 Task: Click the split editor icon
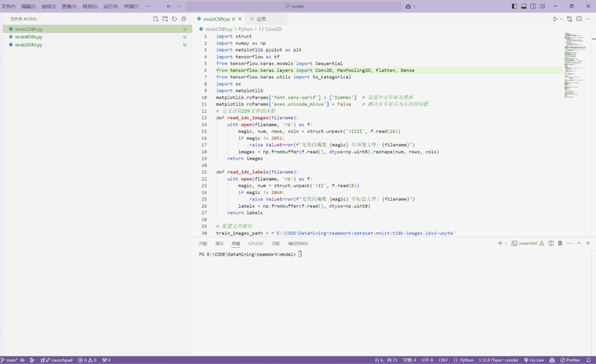[x=579, y=19]
